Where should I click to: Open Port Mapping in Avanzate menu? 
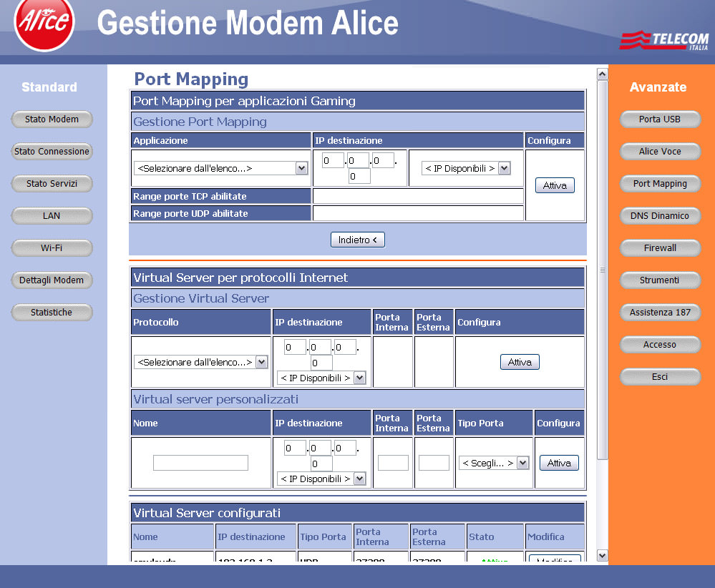pyautogui.click(x=660, y=184)
